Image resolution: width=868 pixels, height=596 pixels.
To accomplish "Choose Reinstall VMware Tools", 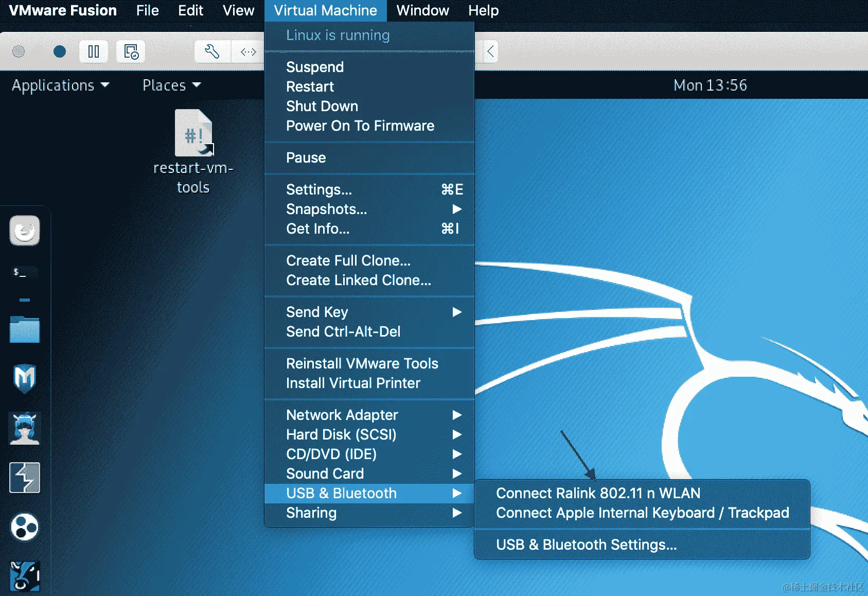I will click(369, 363).
